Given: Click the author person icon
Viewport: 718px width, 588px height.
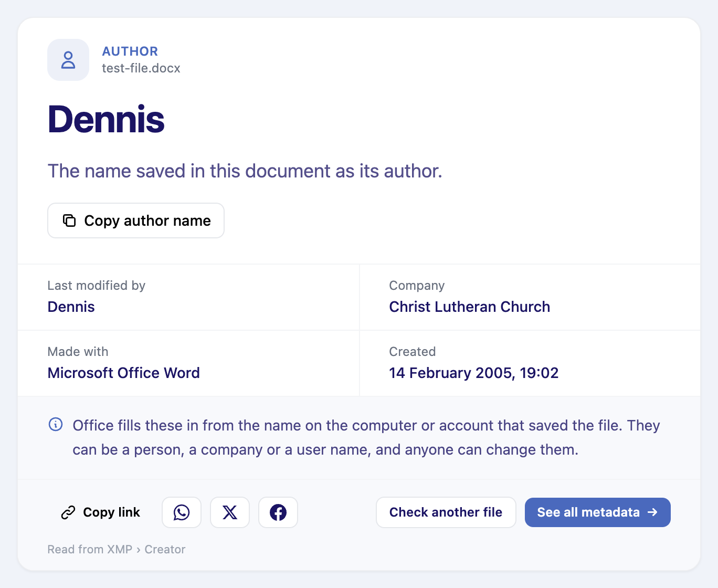Looking at the screenshot, I should click(68, 60).
